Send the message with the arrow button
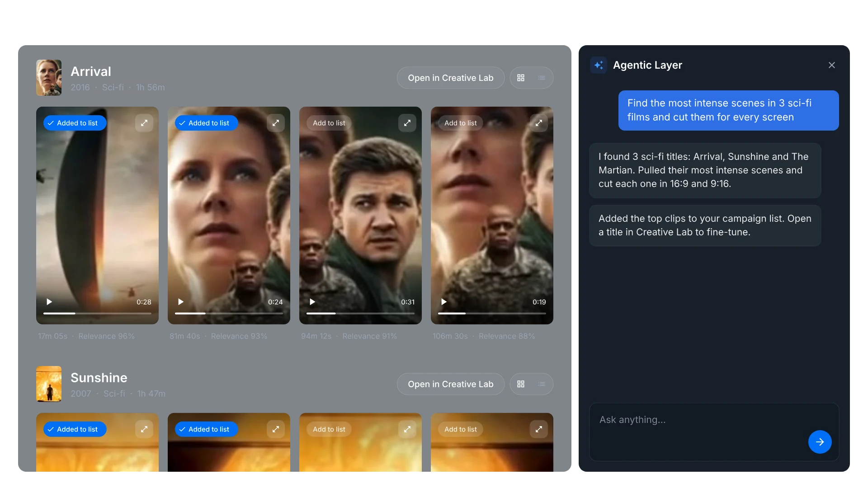Image resolution: width=868 pixels, height=488 pixels. (x=820, y=442)
